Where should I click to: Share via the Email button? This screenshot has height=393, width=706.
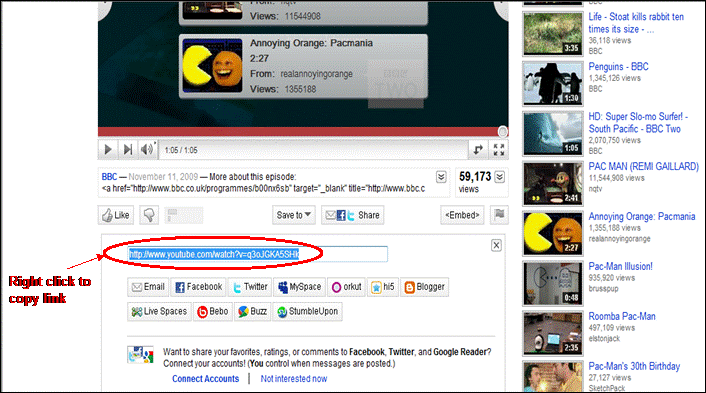pos(148,287)
